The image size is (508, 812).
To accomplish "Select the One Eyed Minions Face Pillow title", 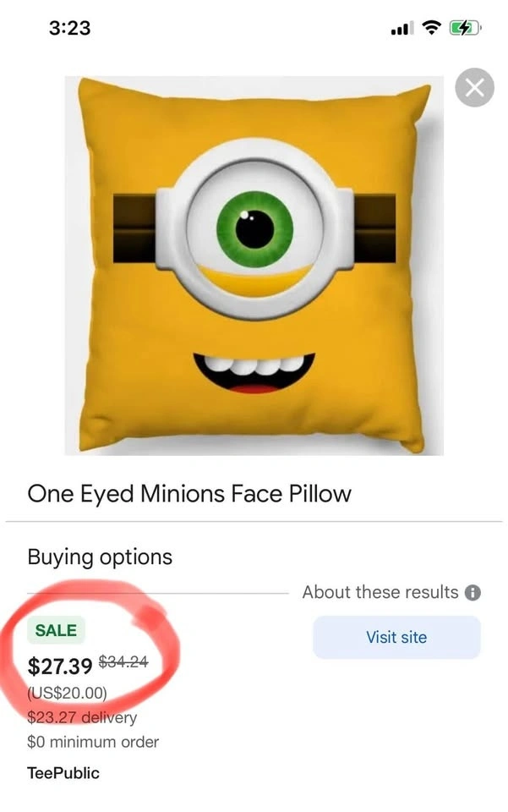I will pyautogui.click(x=189, y=493).
